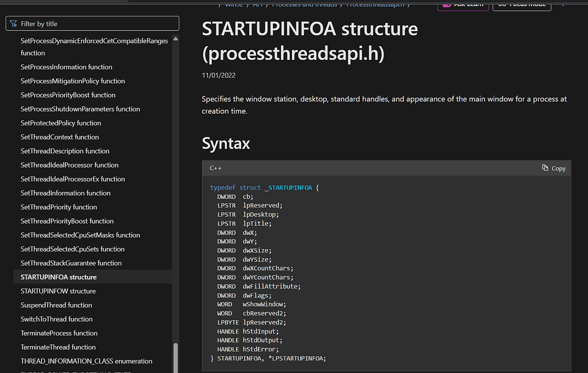Open SetProtectedPolicy function
588x373 pixels.
tap(61, 123)
